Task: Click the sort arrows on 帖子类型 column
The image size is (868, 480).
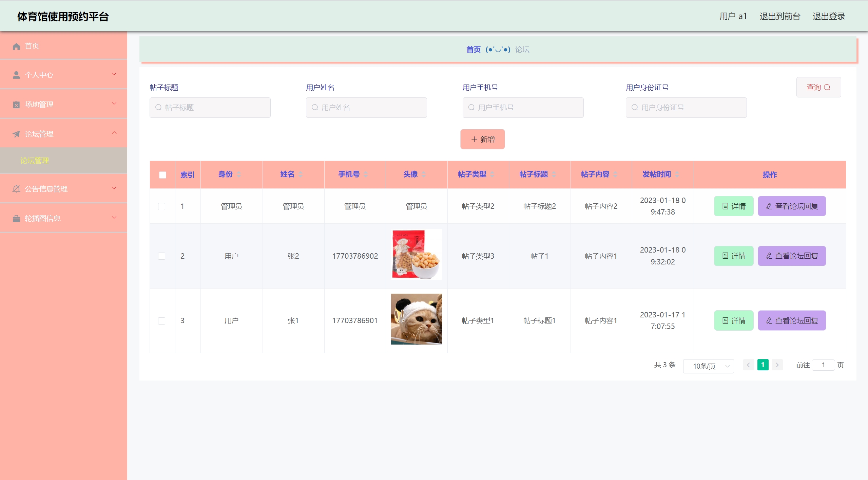Action: point(492,174)
